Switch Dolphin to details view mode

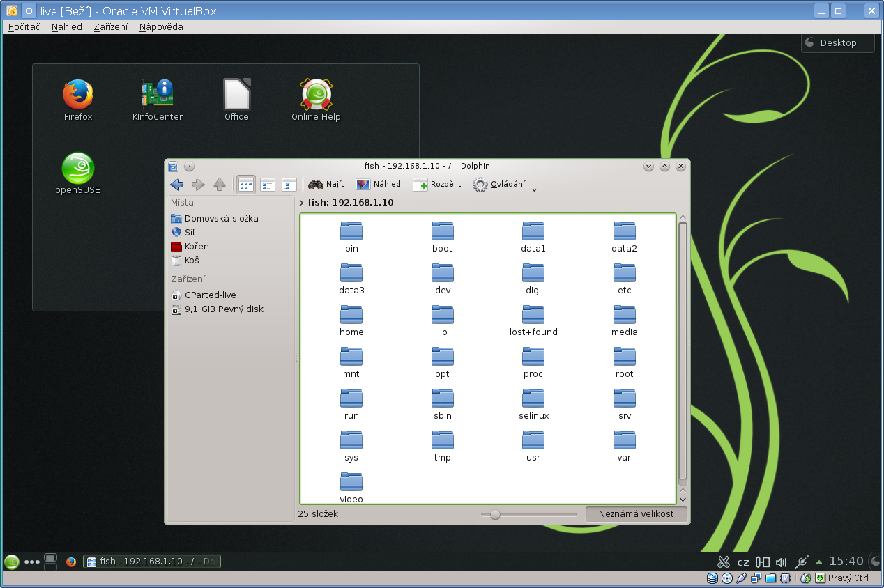click(289, 185)
